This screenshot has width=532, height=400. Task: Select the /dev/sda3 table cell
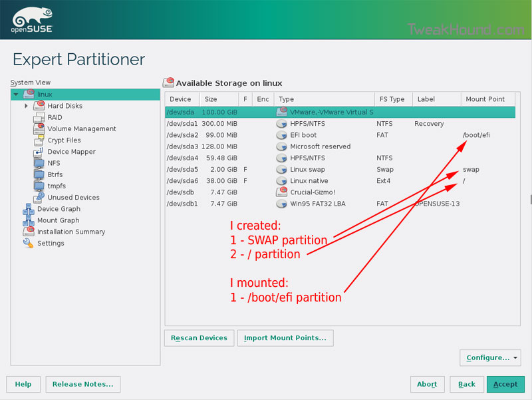click(x=182, y=146)
